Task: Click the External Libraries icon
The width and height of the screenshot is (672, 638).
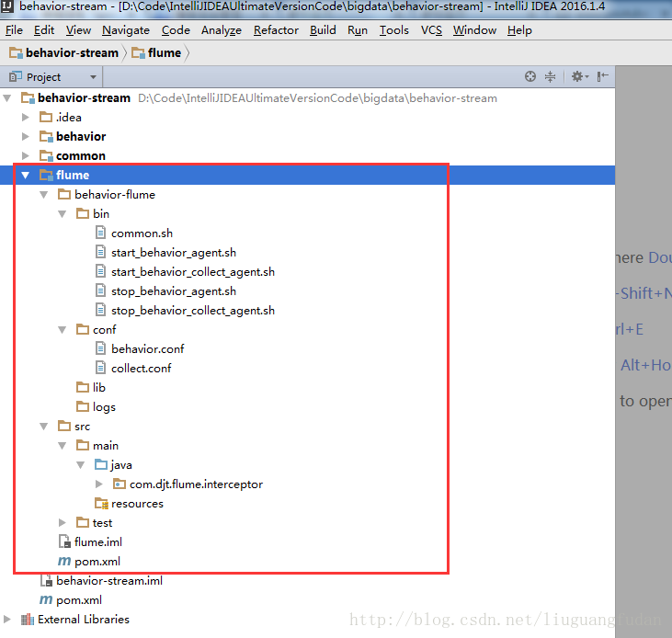Action: [28, 619]
